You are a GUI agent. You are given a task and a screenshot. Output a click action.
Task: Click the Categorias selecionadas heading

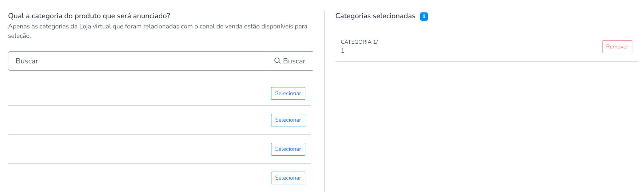coord(375,16)
